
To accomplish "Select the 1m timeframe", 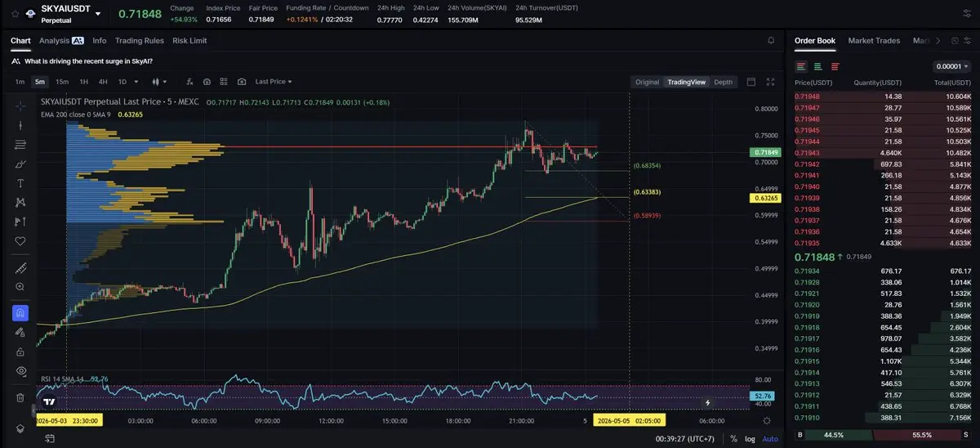I will tap(20, 82).
